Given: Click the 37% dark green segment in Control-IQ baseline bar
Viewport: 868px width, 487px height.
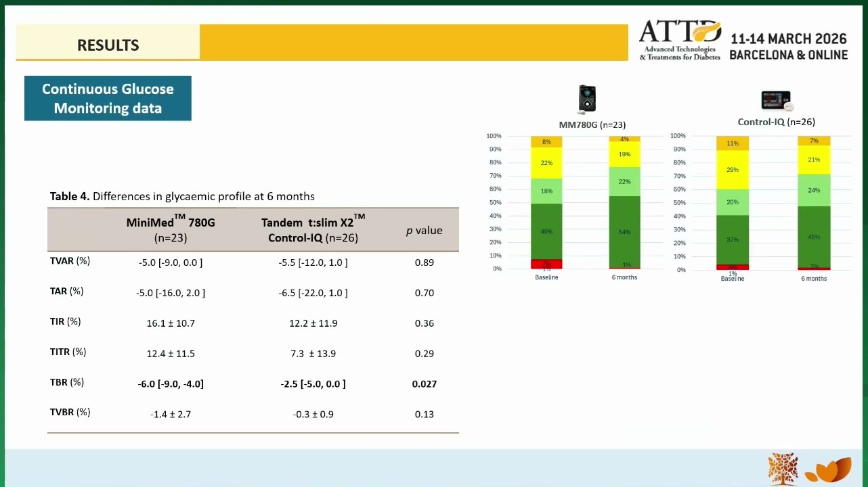Looking at the screenshot, I should tap(733, 240).
